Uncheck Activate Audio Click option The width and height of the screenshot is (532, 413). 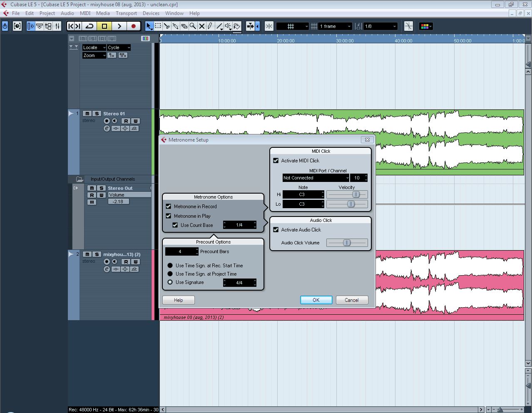click(x=276, y=230)
